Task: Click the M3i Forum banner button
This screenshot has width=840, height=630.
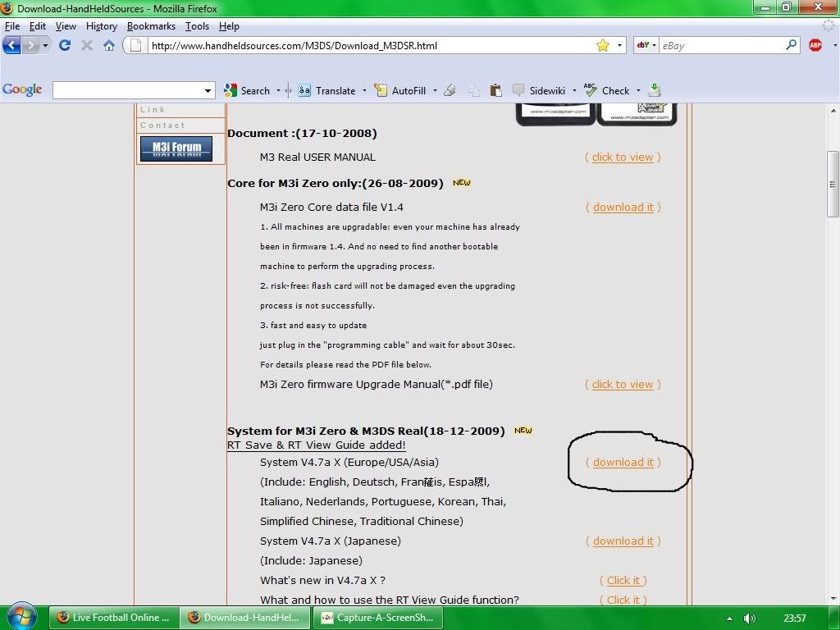Action: (176, 148)
